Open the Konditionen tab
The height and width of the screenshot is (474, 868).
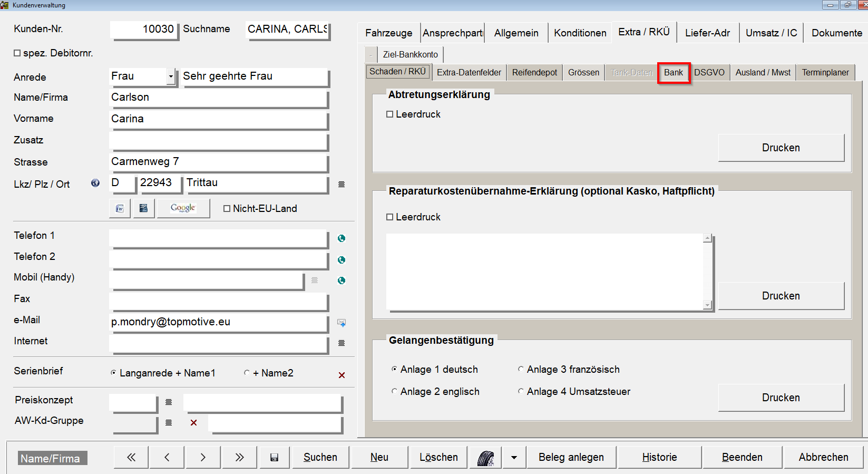(x=580, y=33)
